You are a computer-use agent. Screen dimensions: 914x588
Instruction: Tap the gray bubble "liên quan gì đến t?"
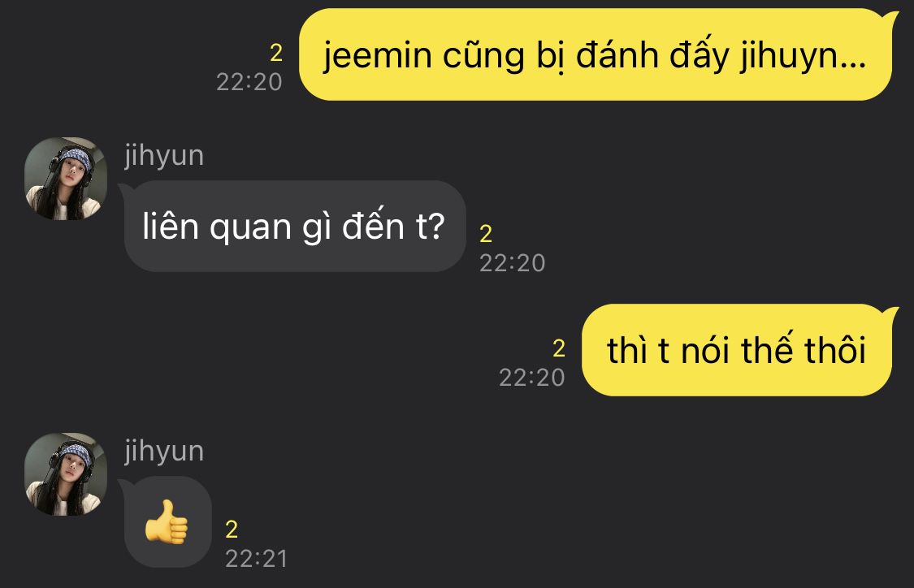coord(295,226)
